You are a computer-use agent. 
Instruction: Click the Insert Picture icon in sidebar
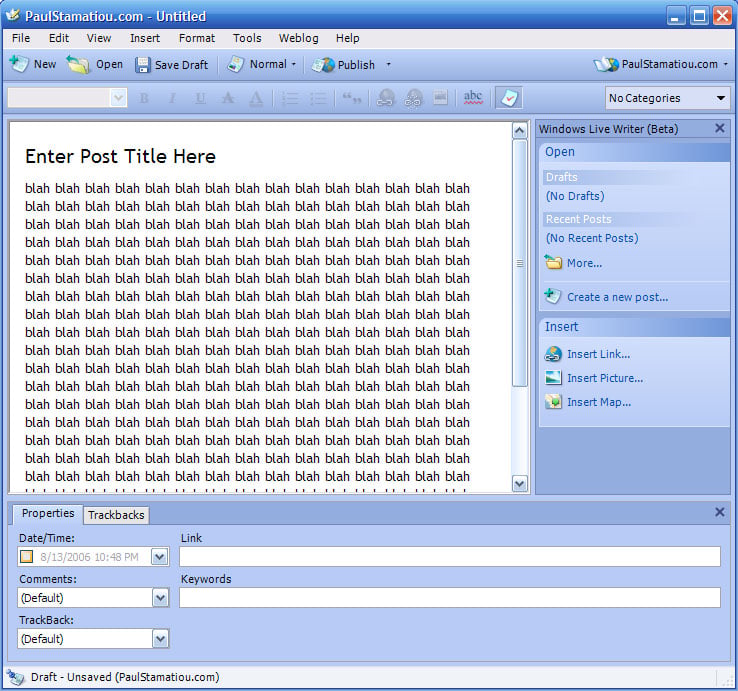tap(553, 378)
